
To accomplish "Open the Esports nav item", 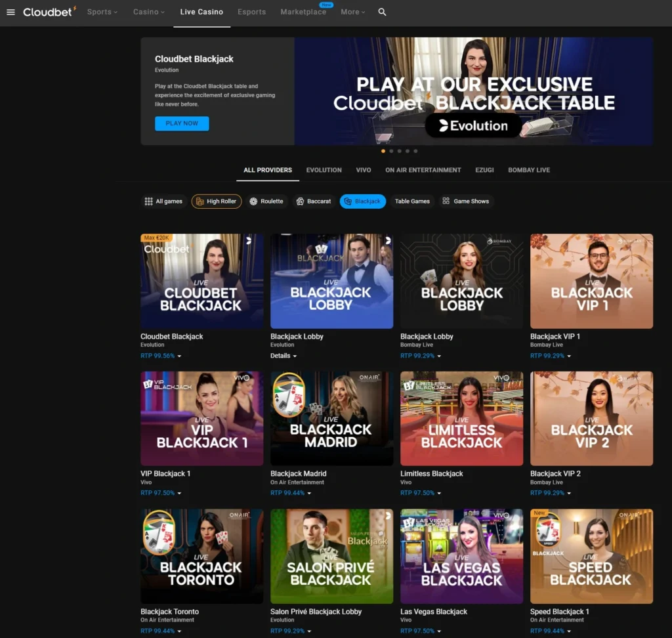I will pyautogui.click(x=251, y=12).
